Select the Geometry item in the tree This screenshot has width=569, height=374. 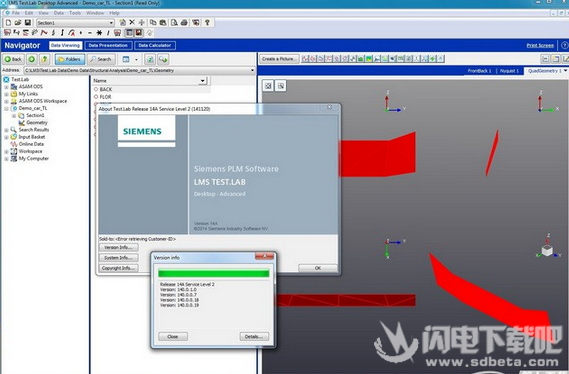37,123
